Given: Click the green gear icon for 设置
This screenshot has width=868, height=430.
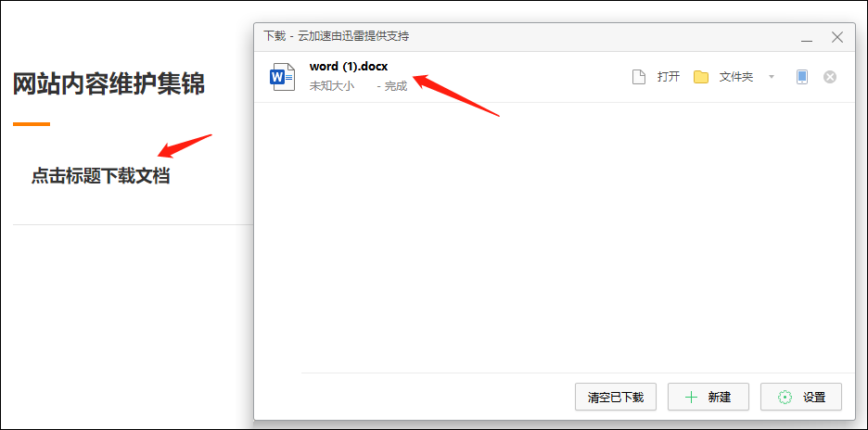Looking at the screenshot, I should (x=785, y=397).
